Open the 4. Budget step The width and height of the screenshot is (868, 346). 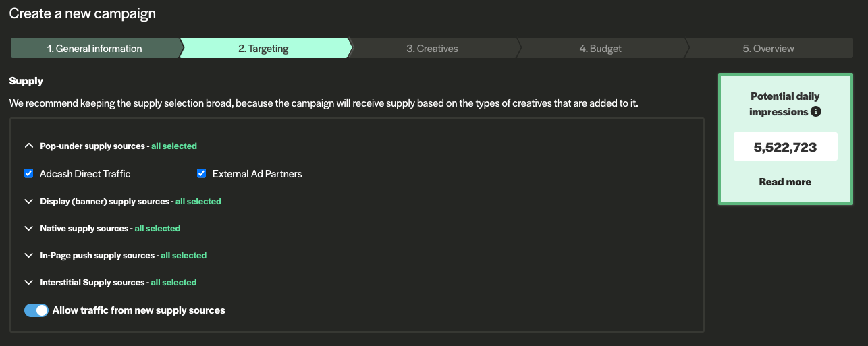(x=600, y=49)
